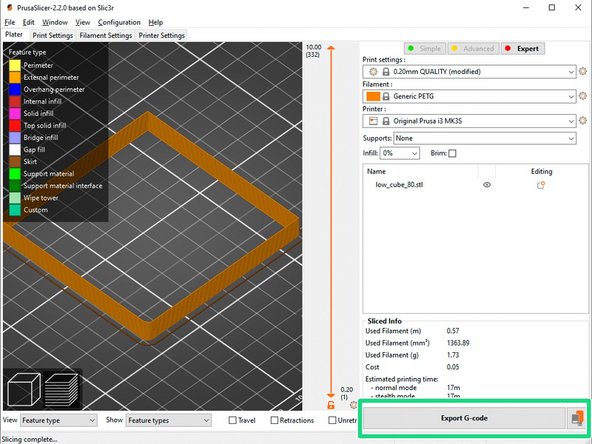Viewport: 592px width, 444px height.
Task: Click the orange filament color swatch
Action: click(x=373, y=96)
